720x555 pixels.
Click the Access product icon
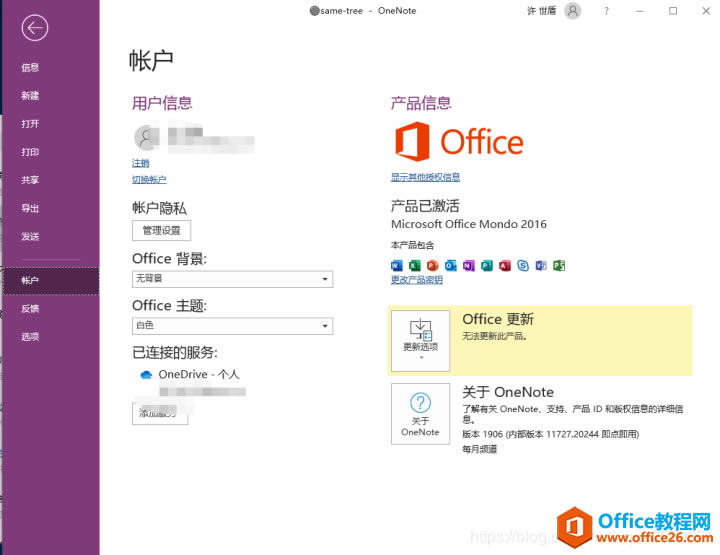[x=505, y=265]
